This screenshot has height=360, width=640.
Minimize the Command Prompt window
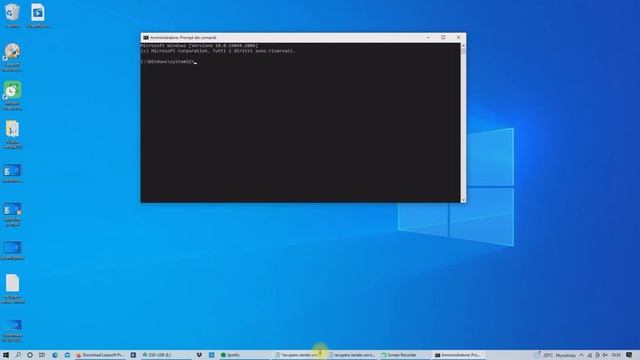[x=428, y=38]
